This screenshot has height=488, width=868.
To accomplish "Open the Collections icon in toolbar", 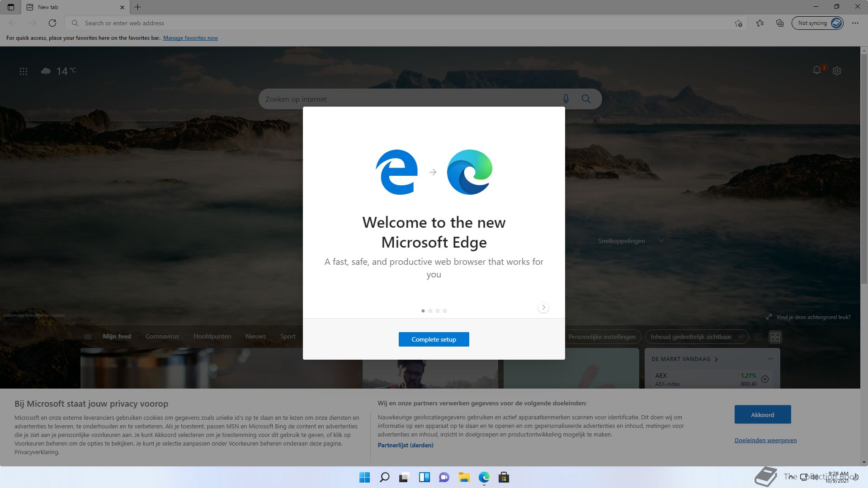I will click(x=780, y=23).
